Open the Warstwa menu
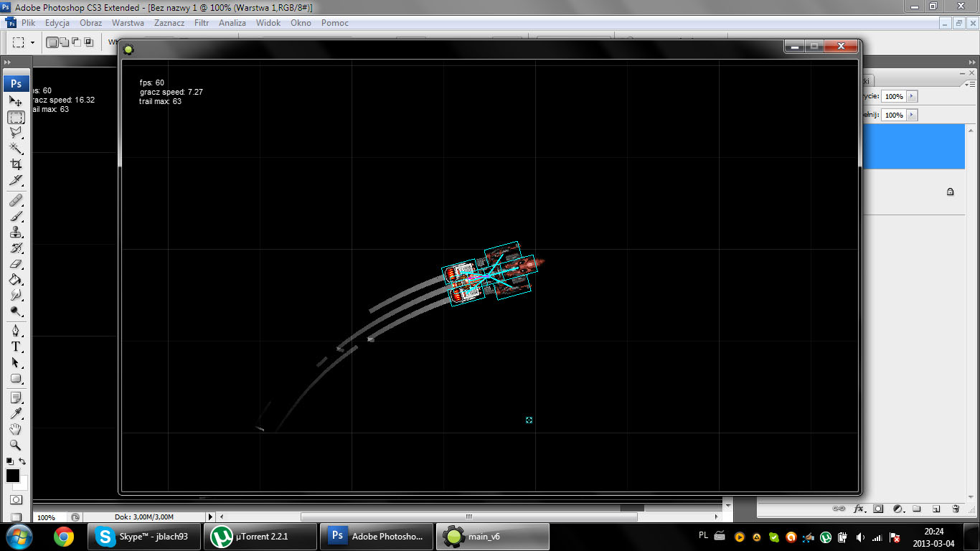Viewport: 980px width, 551px height. (x=128, y=23)
